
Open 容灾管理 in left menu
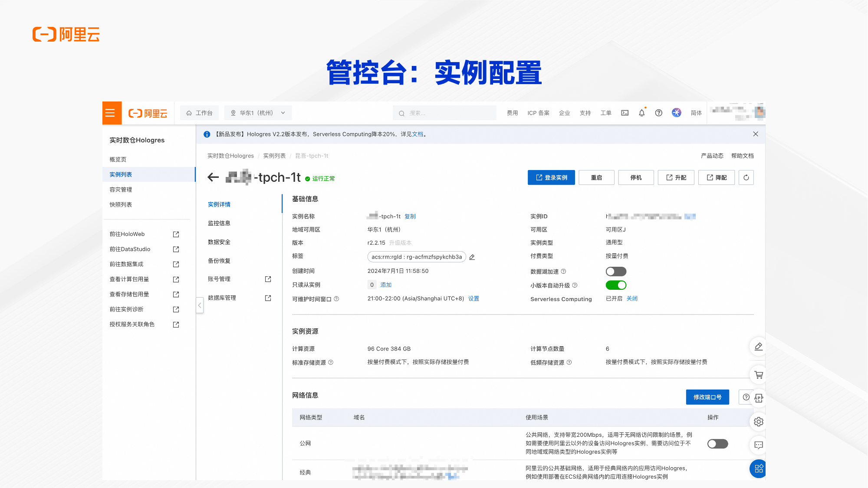coord(121,190)
